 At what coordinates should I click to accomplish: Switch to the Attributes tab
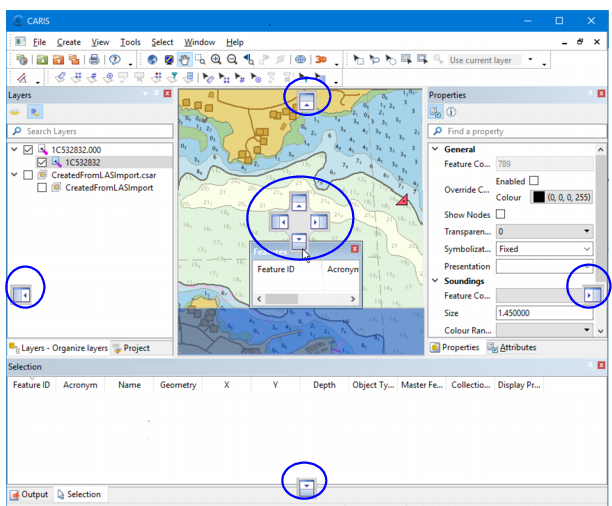click(512, 347)
